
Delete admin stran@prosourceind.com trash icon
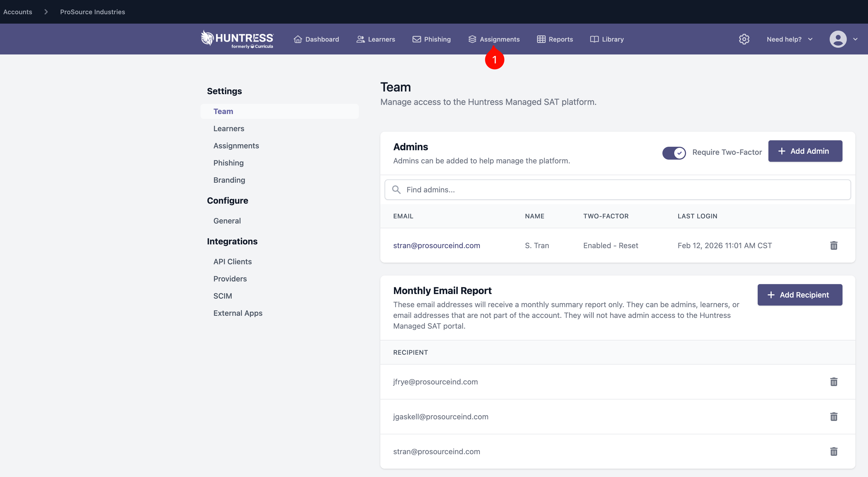[x=834, y=245]
